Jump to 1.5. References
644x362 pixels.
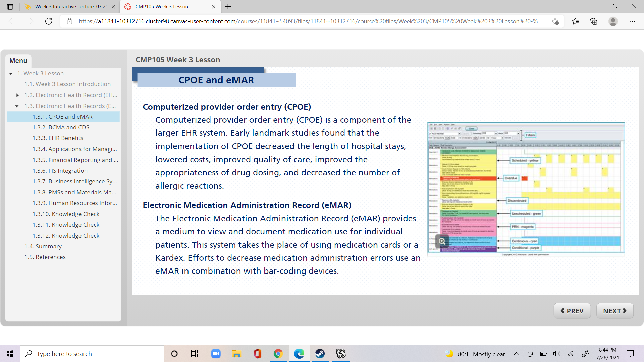click(x=45, y=257)
